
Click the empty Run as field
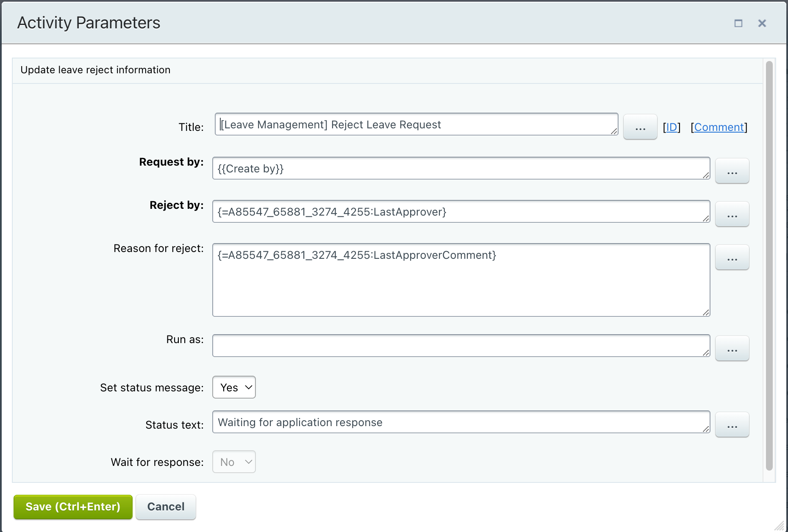[x=460, y=346]
